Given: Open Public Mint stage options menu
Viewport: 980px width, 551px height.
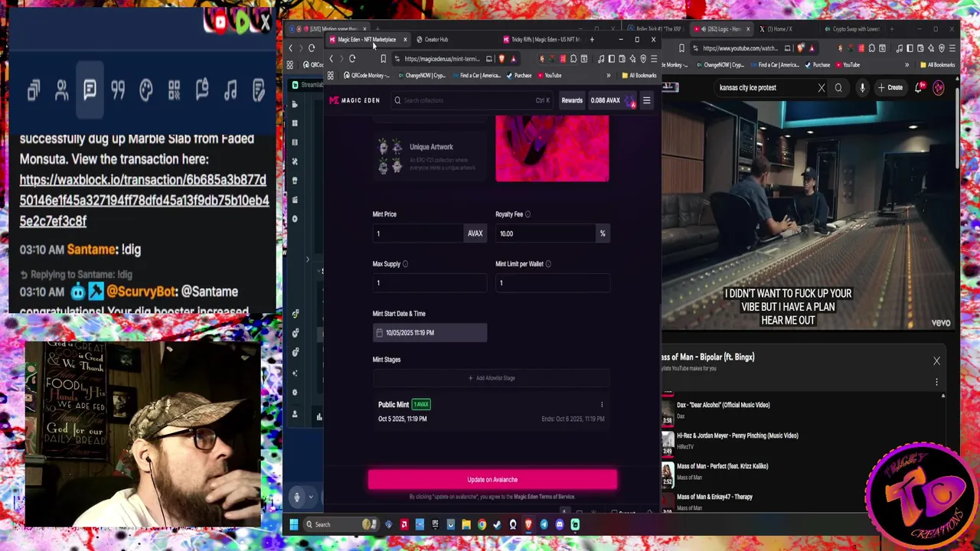Looking at the screenshot, I should (602, 405).
